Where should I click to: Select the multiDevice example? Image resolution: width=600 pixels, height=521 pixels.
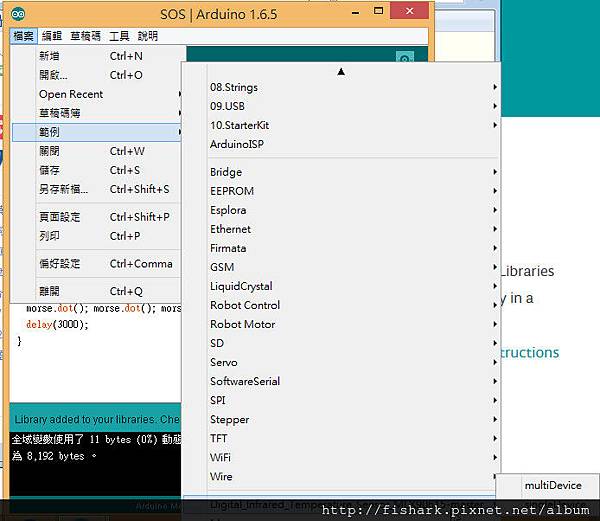tap(553, 485)
